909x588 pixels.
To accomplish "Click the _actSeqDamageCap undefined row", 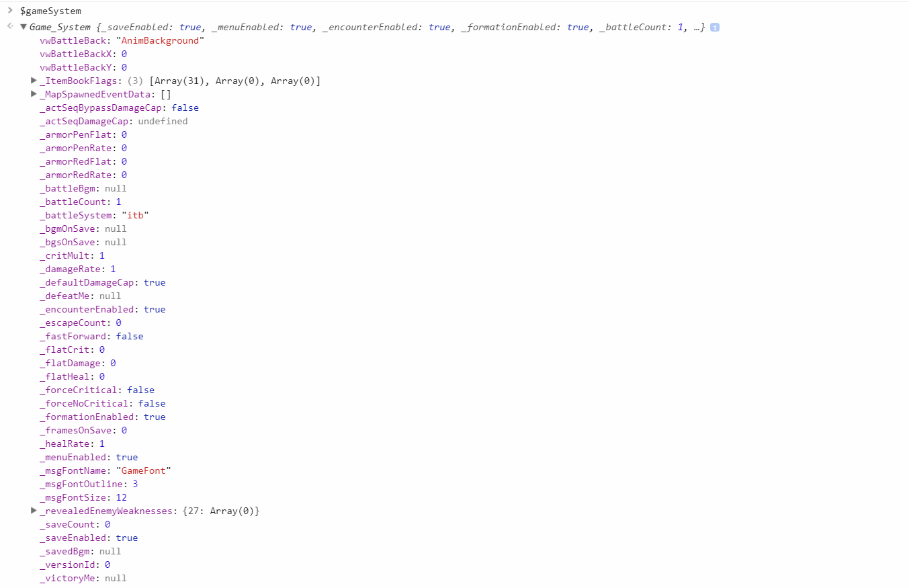I will coord(114,121).
